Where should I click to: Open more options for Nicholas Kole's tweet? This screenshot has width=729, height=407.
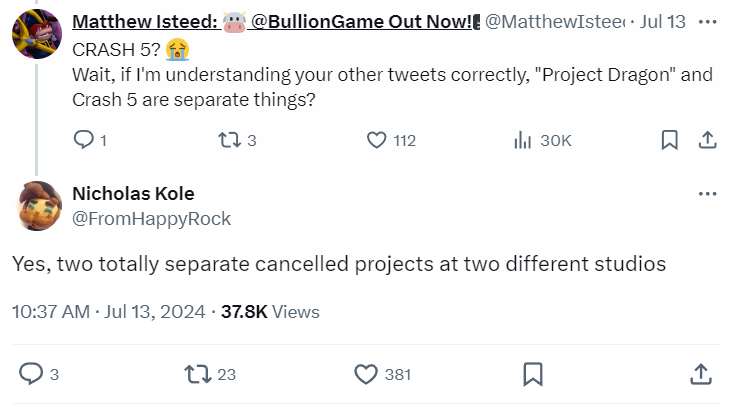click(707, 193)
